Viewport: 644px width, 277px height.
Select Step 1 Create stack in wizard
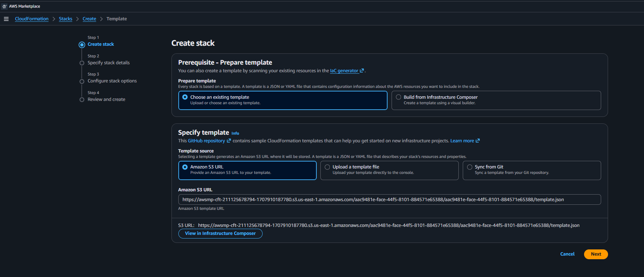[x=101, y=44]
